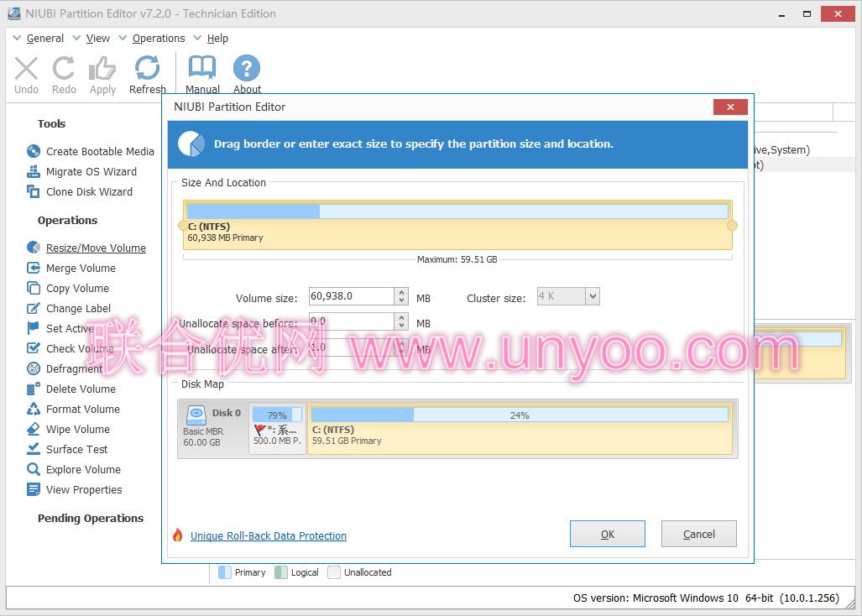
Task: Click the OK button
Action: click(x=608, y=534)
